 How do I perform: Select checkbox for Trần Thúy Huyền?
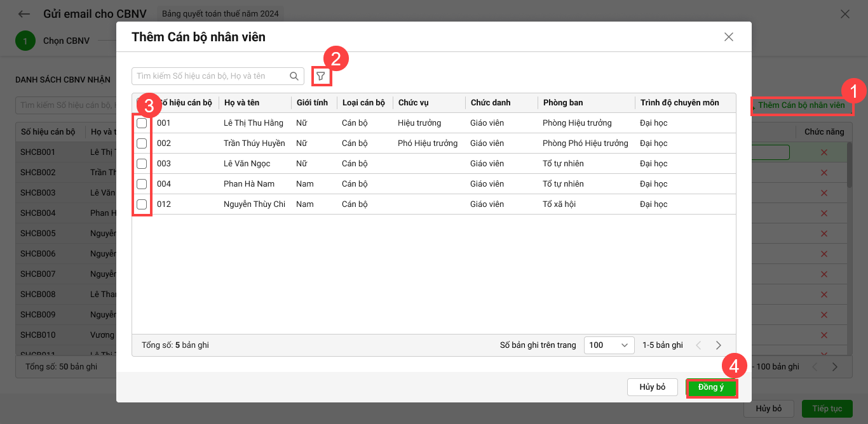tap(142, 143)
